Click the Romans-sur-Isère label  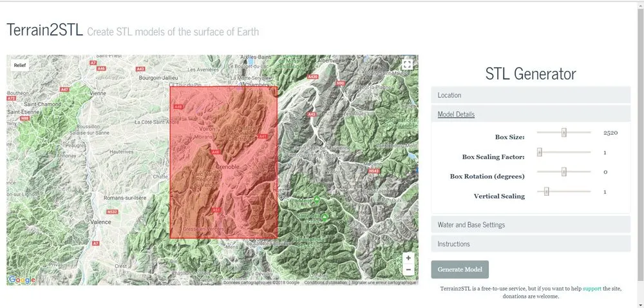click(125, 198)
